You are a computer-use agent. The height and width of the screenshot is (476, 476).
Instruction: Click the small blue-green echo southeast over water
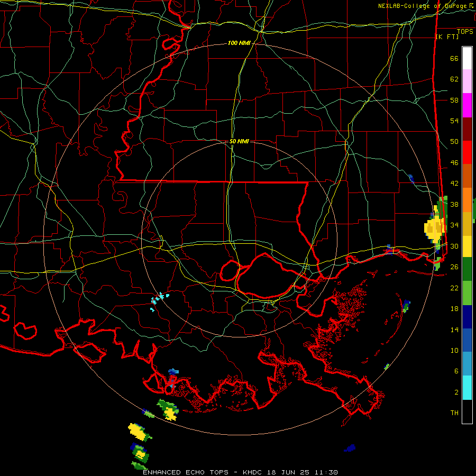pos(406,306)
